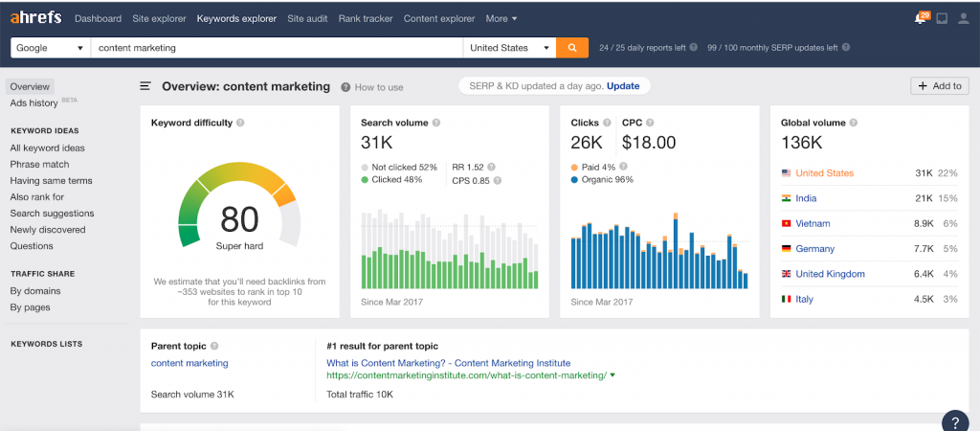Click the content marketing parent topic link
This screenshot has height=431, width=980.
189,363
